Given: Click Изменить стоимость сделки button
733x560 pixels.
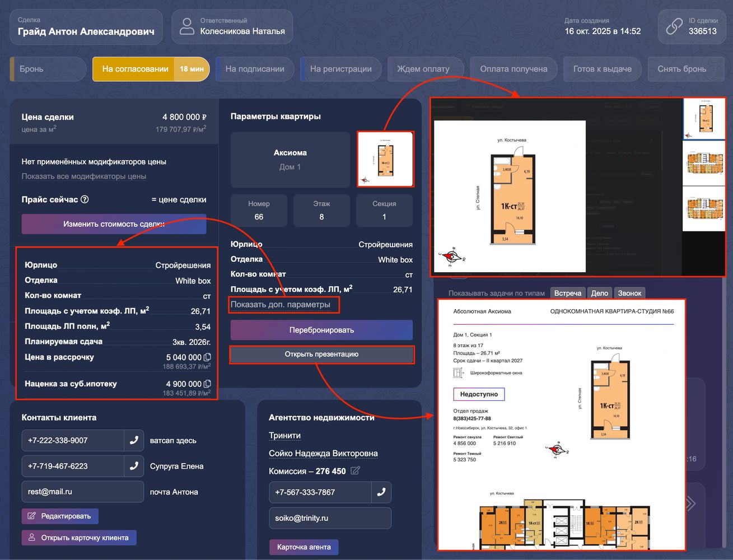Looking at the screenshot, I should point(114,224).
